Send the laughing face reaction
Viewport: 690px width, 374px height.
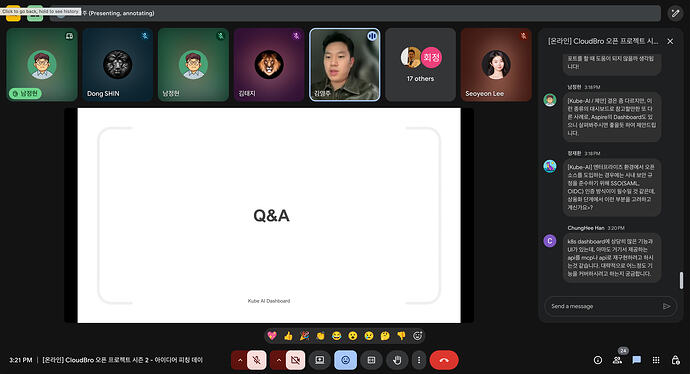tap(337, 336)
